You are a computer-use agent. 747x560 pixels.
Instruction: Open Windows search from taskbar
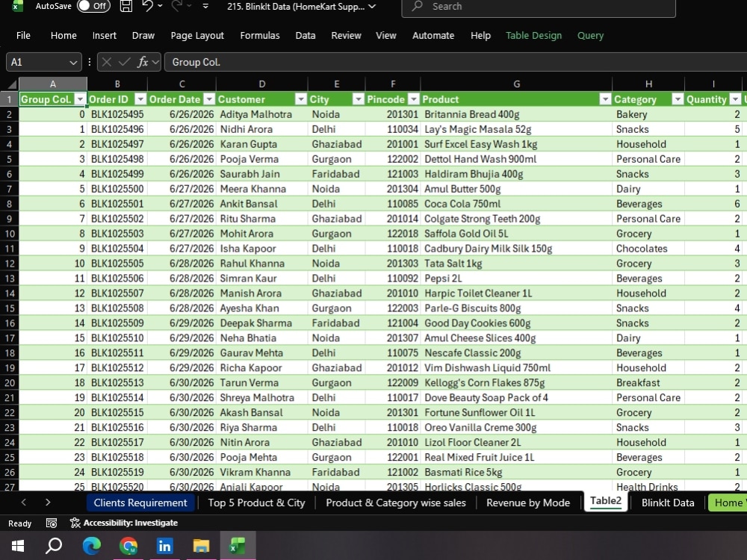(53, 546)
